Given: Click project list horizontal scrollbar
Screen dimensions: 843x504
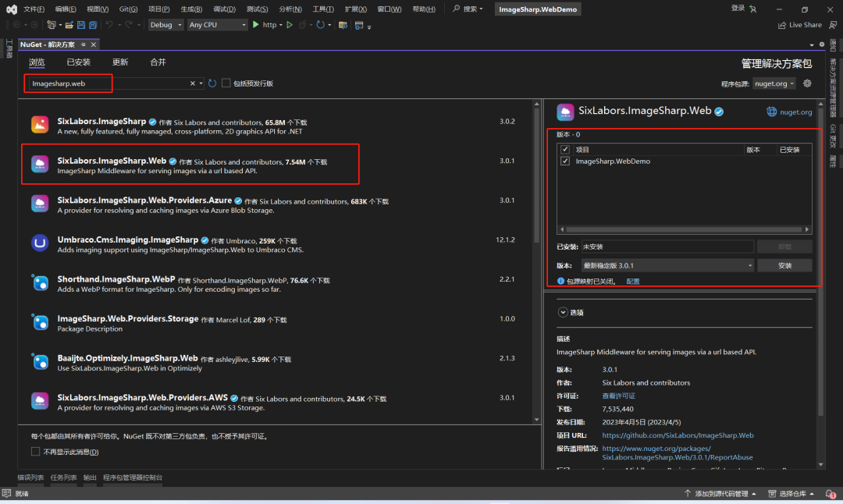Looking at the screenshot, I should point(685,229).
